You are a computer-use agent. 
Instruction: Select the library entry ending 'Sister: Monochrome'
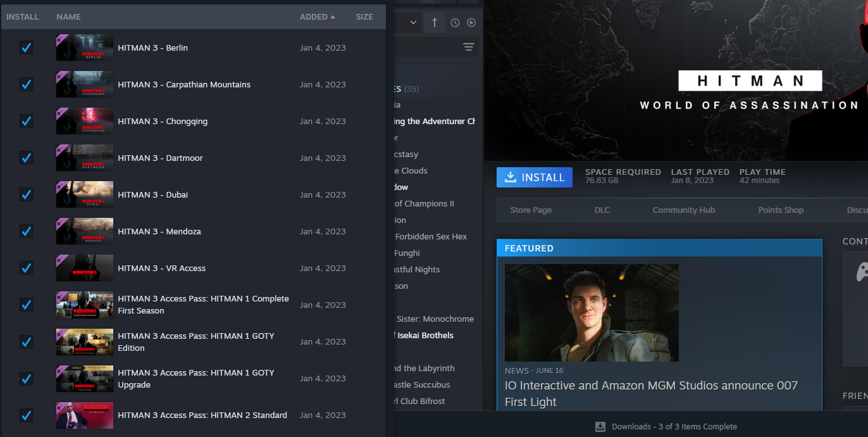pos(435,319)
